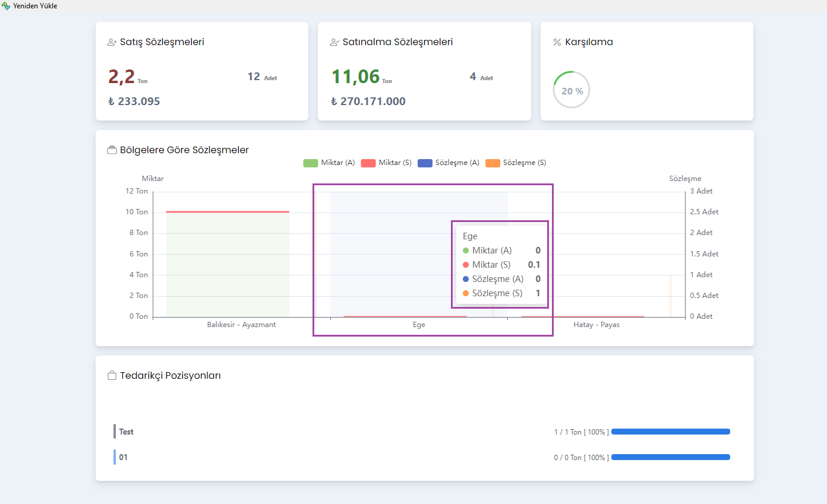Select the 01 supplier row
The width and height of the screenshot is (827, 504).
pyautogui.click(x=123, y=457)
